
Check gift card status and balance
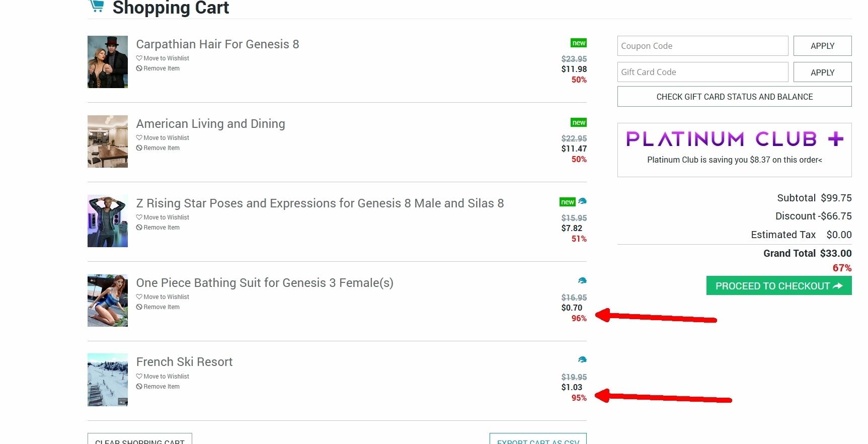click(734, 97)
